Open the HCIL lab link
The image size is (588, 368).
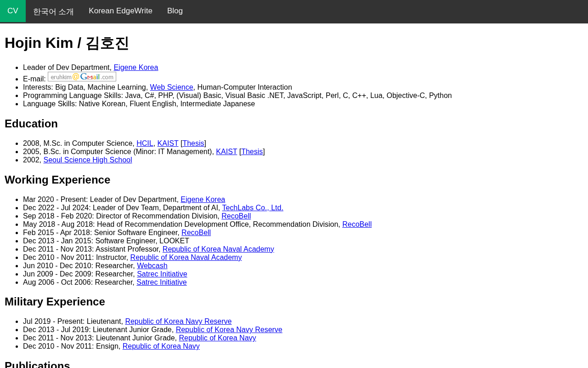(145, 144)
